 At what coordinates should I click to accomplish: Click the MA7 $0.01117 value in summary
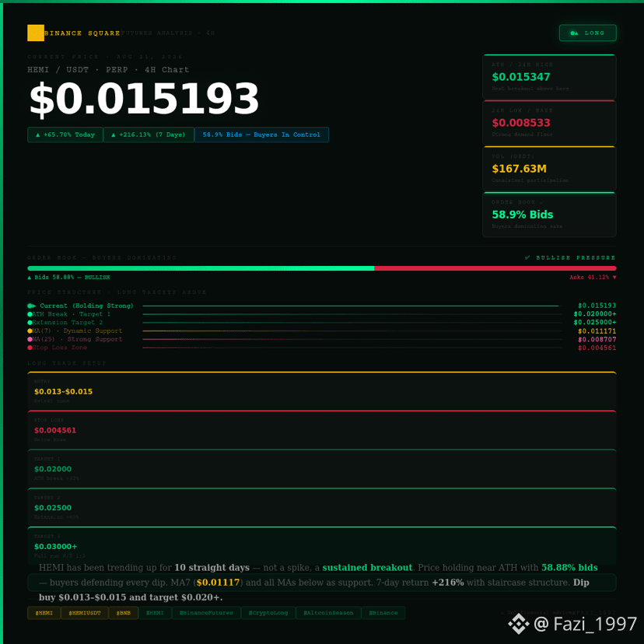click(x=218, y=583)
